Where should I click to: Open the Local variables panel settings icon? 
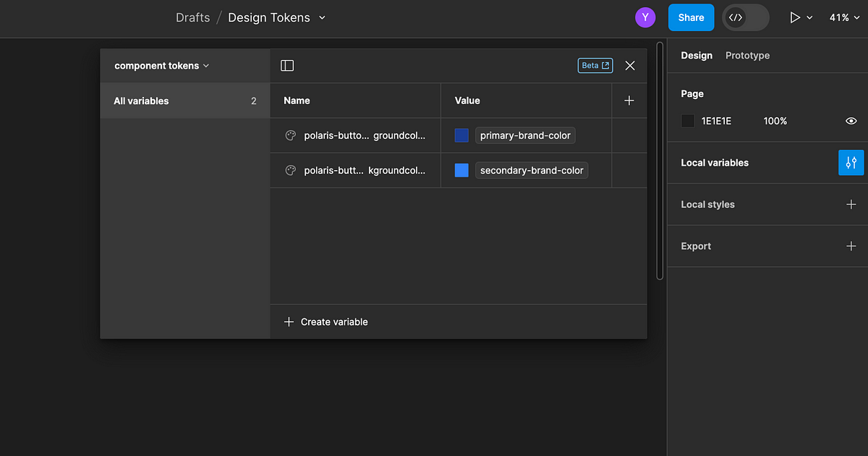[851, 162]
